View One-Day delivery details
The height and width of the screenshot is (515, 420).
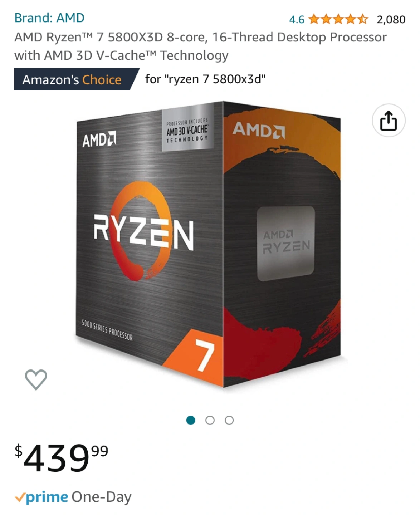pyautogui.click(x=102, y=497)
